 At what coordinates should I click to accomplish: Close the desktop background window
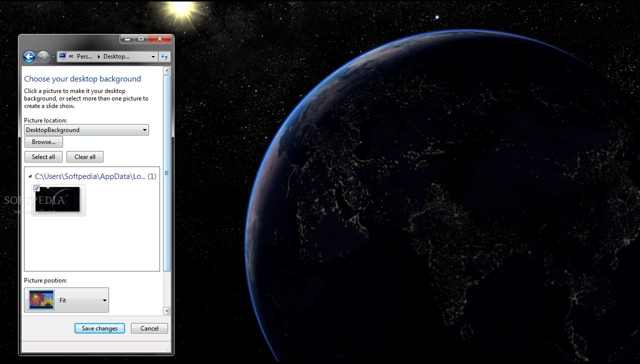pyautogui.click(x=160, y=38)
